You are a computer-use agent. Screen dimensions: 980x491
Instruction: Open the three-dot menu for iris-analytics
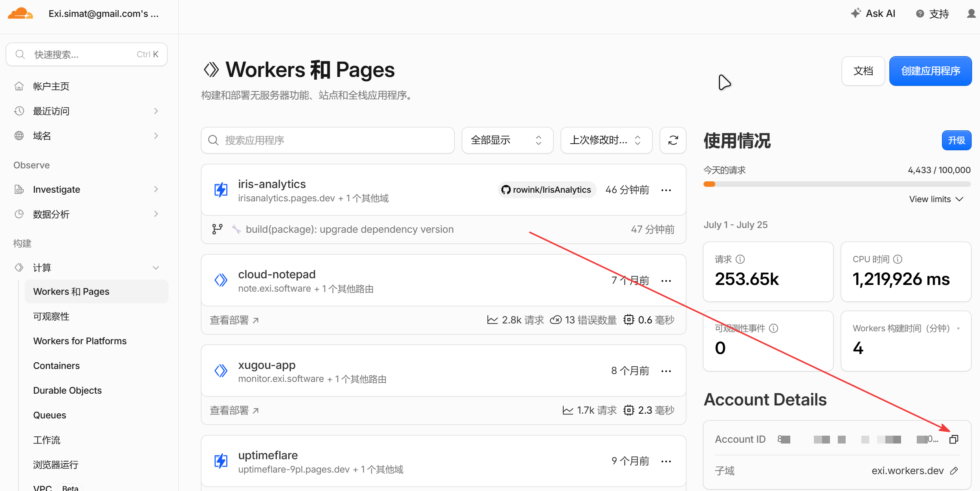click(666, 190)
